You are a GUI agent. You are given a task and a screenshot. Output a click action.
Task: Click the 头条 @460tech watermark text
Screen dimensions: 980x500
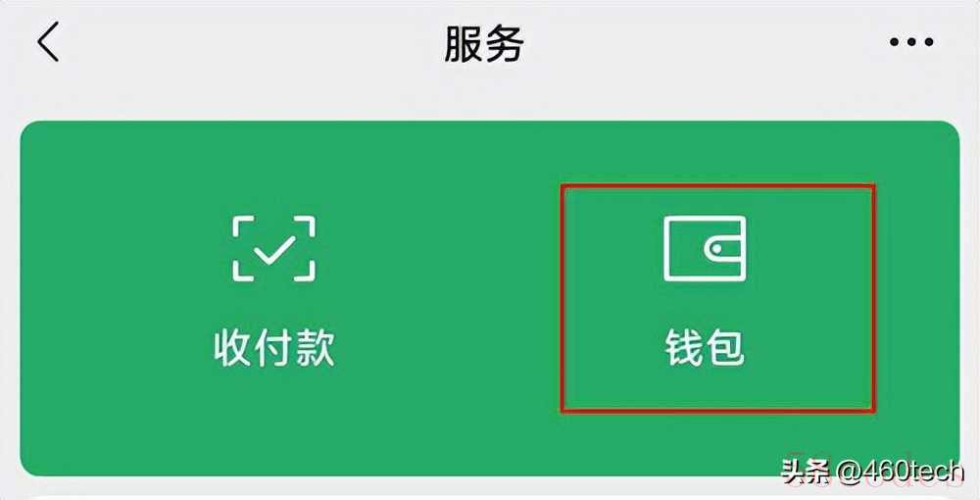[x=872, y=472]
